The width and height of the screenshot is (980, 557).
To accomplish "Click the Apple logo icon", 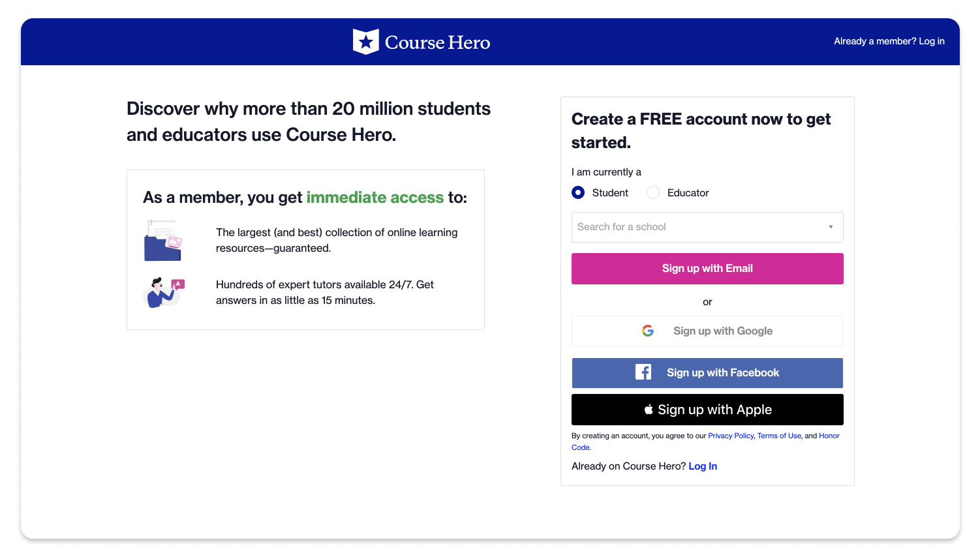I will tap(649, 410).
